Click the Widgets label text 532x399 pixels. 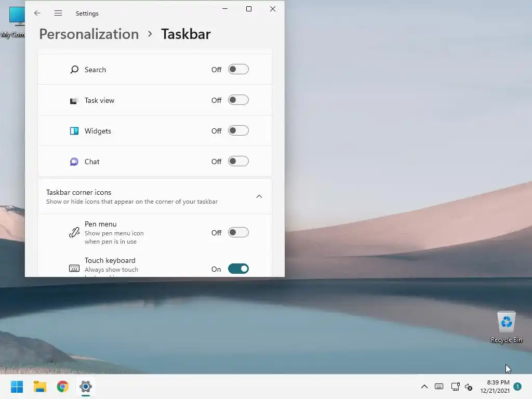tap(98, 131)
